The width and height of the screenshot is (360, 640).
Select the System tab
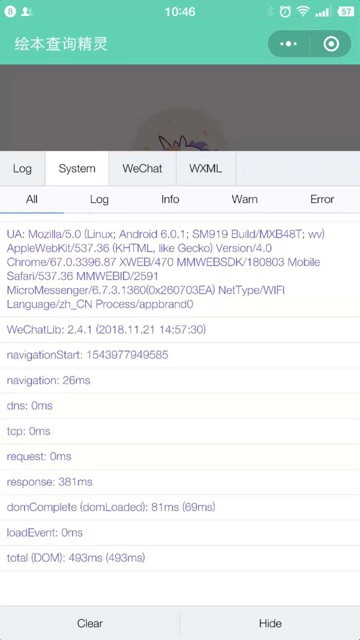point(77,169)
